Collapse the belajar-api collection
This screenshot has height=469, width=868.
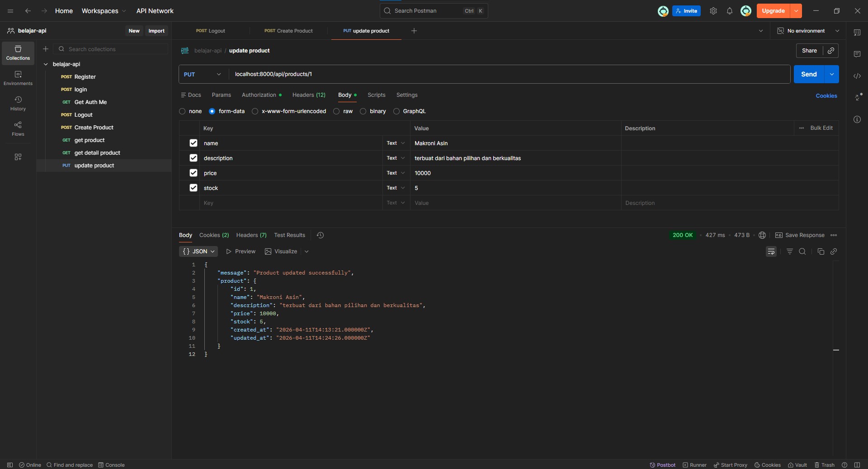coord(46,64)
